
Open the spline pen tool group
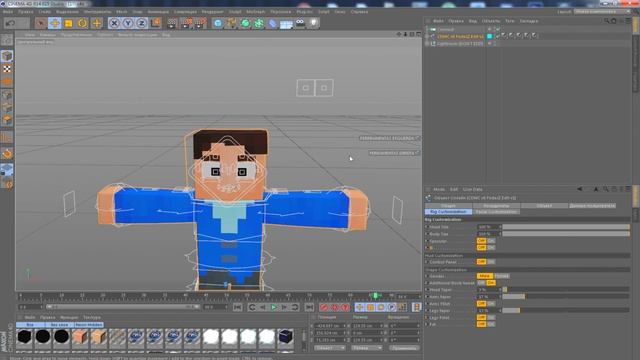click(231, 23)
